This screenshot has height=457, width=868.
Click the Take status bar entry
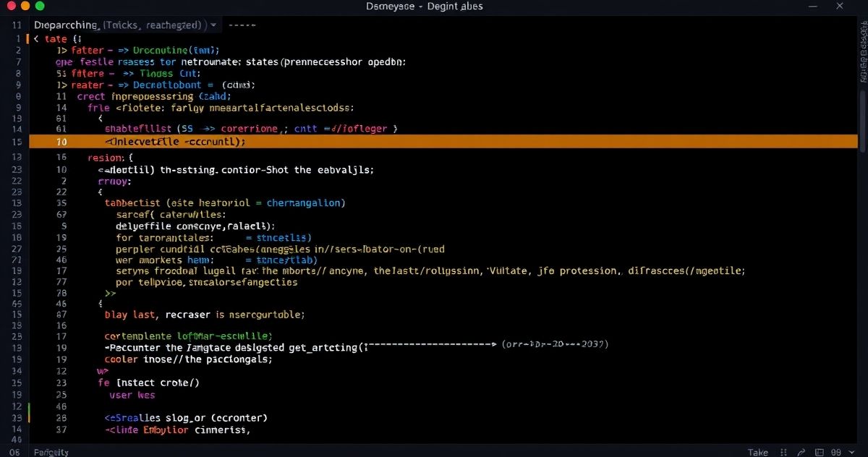tap(758, 452)
